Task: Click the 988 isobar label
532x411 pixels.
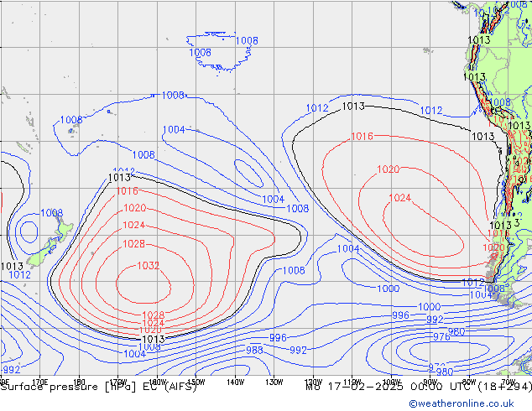Action: [x=254, y=350]
